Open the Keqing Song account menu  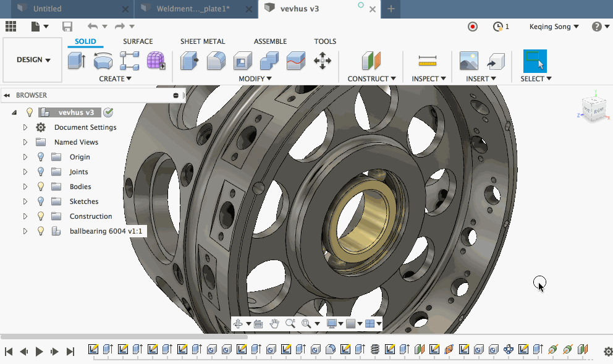point(554,27)
